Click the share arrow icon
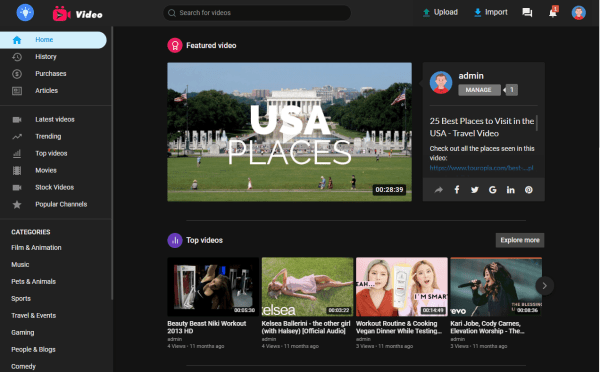This screenshot has width=600, height=372. [439, 190]
